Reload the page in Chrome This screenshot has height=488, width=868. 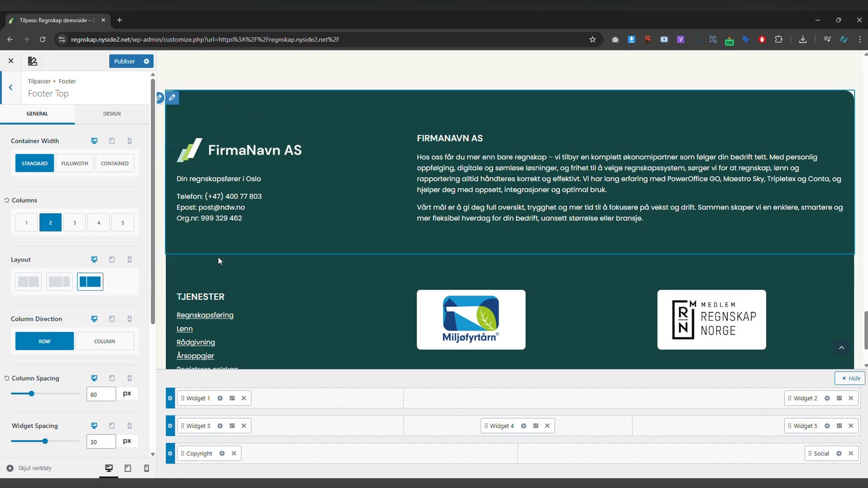click(42, 40)
